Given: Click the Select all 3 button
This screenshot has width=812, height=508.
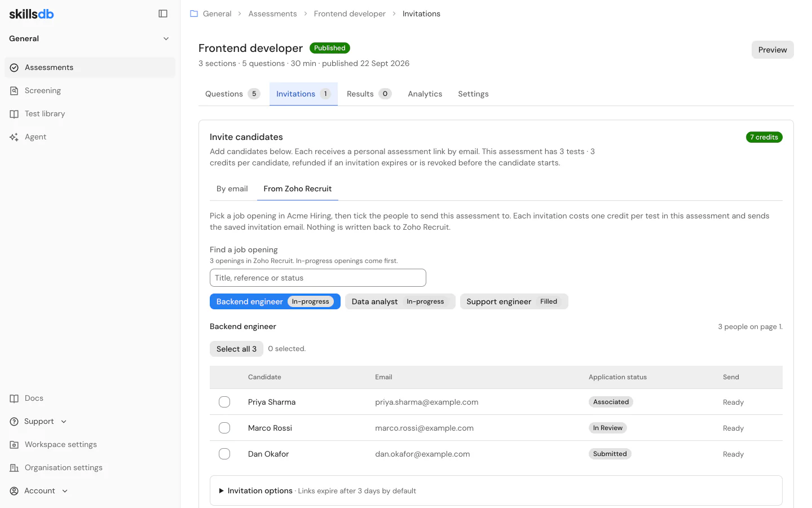Looking at the screenshot, I should [x=236, y=349].
